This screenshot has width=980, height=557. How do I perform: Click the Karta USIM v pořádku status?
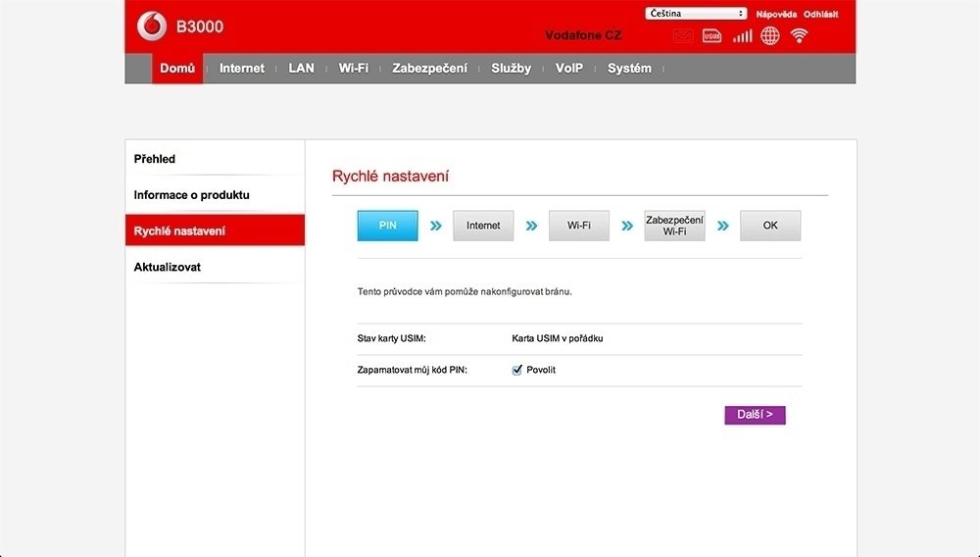click(x=558, y=339)
